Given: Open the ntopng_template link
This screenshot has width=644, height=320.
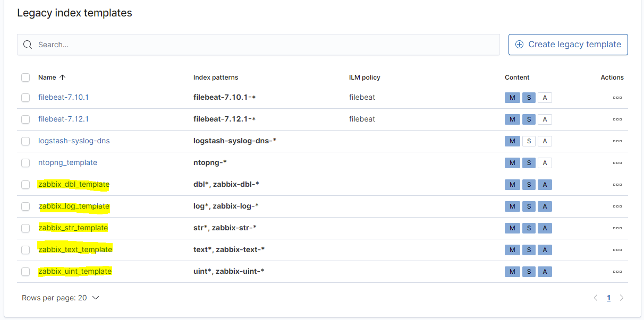Looking at the screenshot, I should 67,163.
